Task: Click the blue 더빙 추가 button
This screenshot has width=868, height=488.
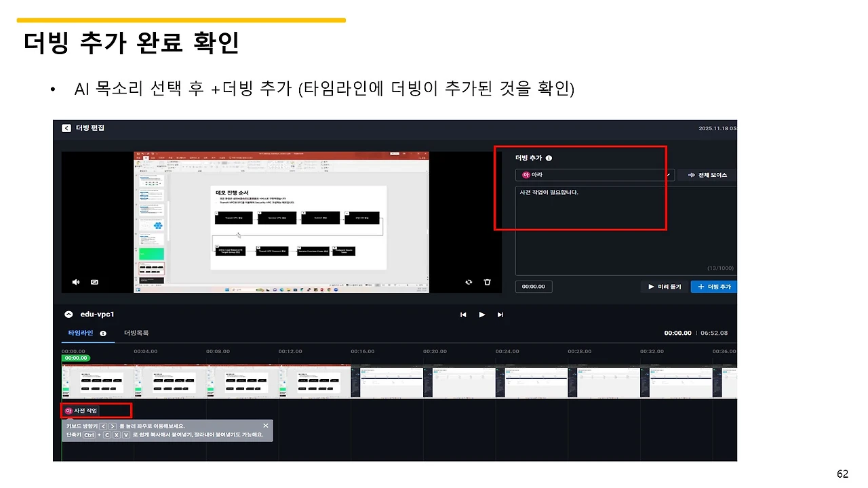Action: pyautogui.click(x=713, y=286)
